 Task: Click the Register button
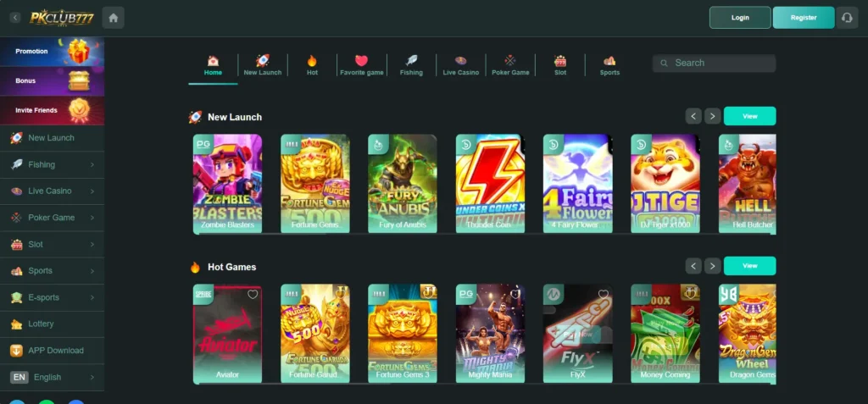tap(804, 18)
